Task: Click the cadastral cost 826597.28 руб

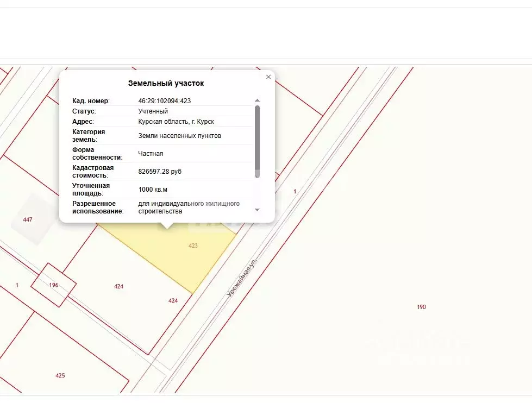Action: click(160, 171)
